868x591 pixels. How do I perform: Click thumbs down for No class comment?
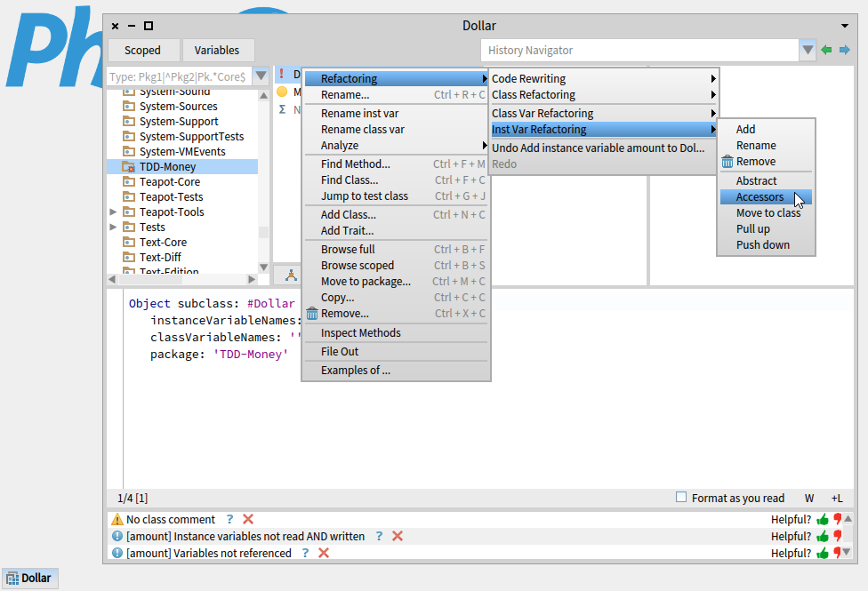(x=838, y=520)
